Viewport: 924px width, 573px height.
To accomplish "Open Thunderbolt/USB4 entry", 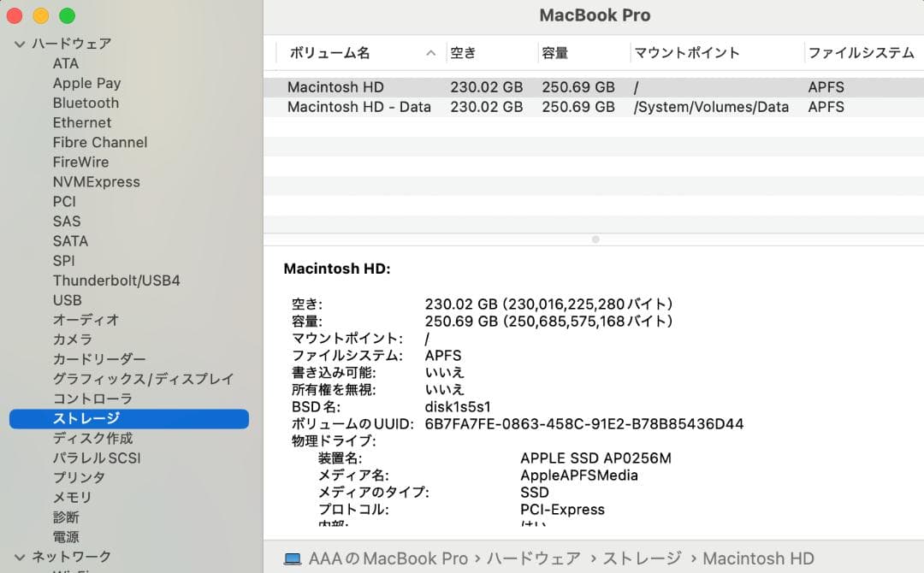I will click(x=116, y=281).
